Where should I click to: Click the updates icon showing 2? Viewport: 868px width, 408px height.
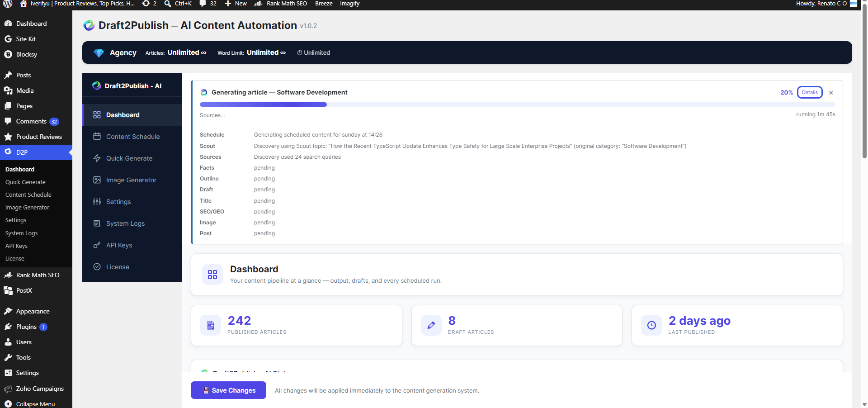146,4
